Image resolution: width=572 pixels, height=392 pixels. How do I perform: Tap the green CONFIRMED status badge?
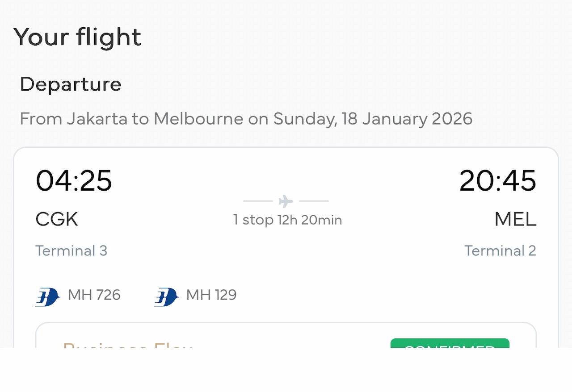click(x=450, y=344)
